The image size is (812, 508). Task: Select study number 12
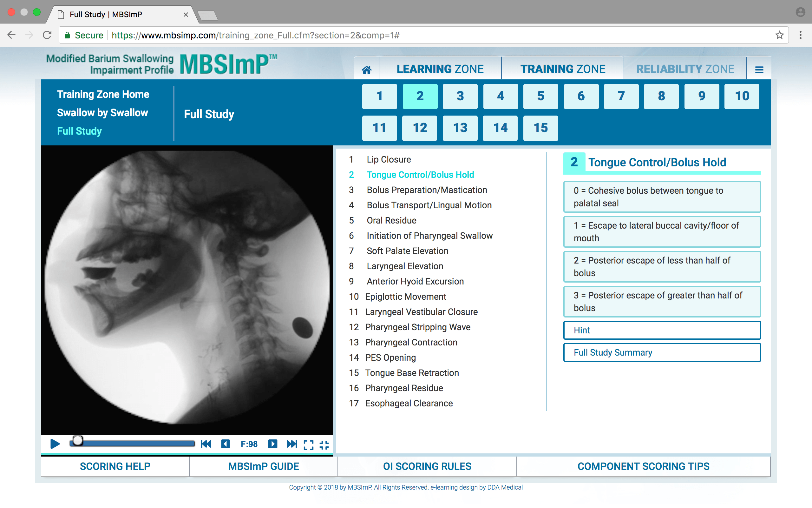(x=419, y=128)
